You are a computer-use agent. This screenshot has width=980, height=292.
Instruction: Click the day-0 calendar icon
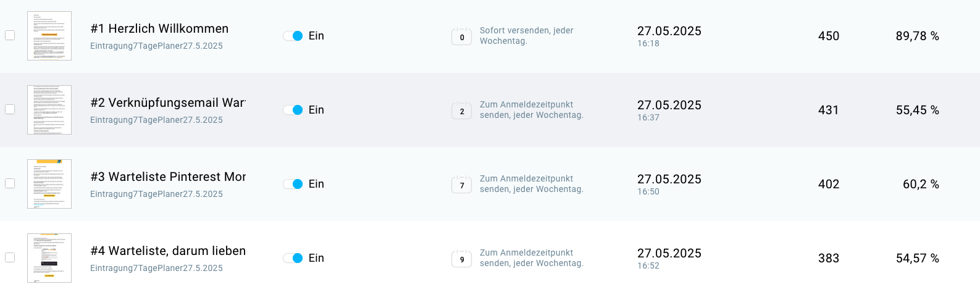(462, 36)
